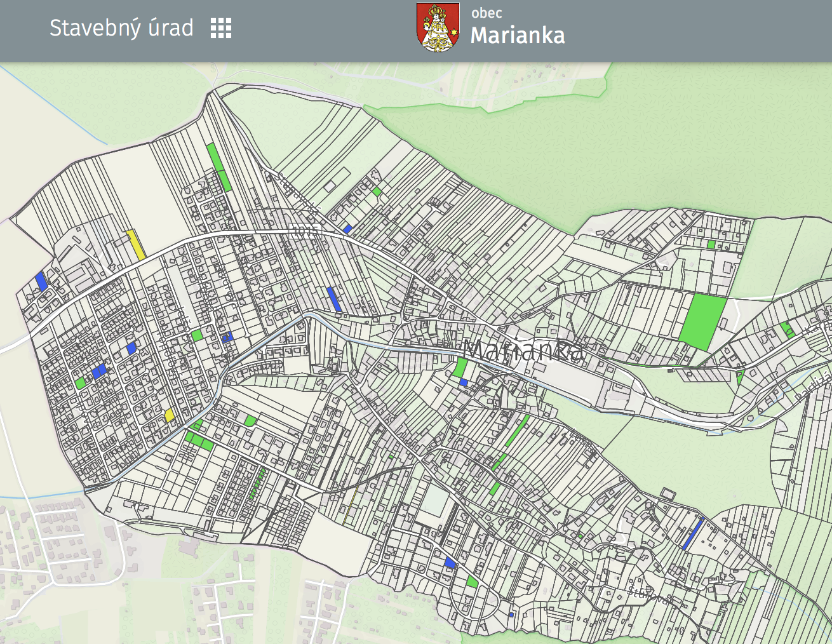The image size is (832, 644).
Task: Select the long green strip parcel at the north
Action: tap(218, 166)
